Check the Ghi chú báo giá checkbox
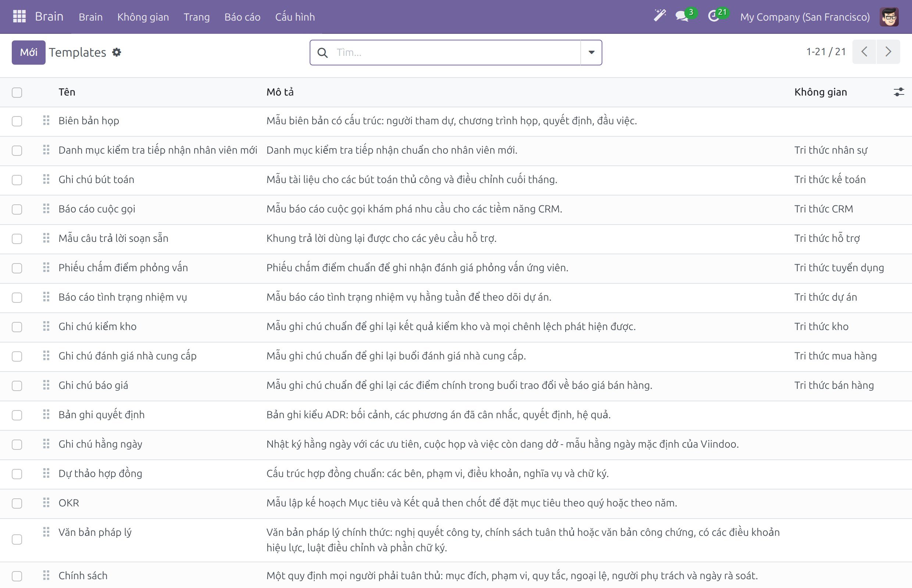The height and width of the screenshot is (588, 912). click(17, 386)
